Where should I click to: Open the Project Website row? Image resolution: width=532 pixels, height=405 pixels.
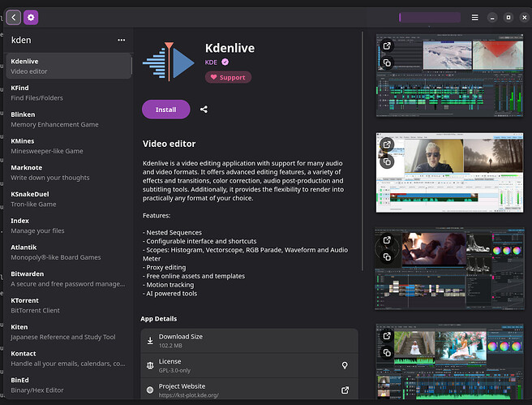click(x=250, y=390)
